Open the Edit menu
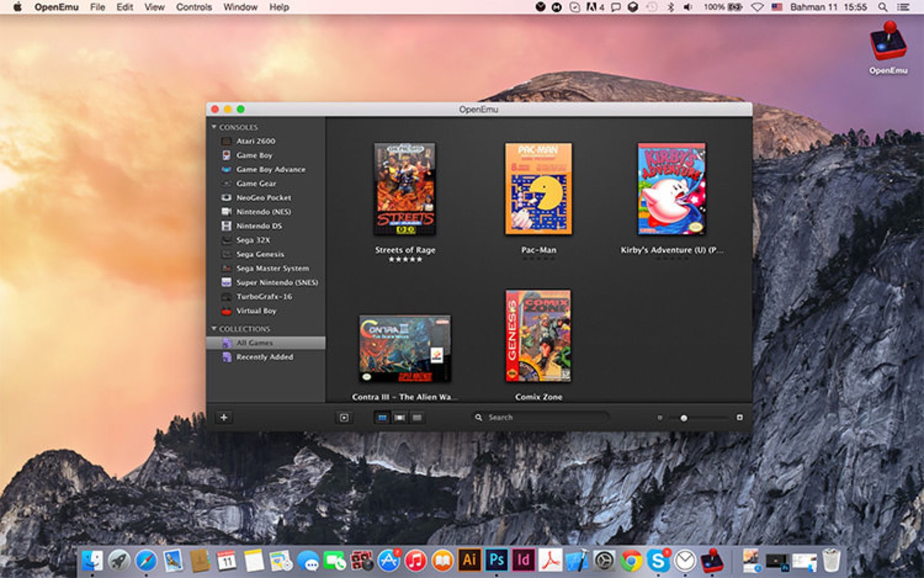Image resolution: width=924 pixels, height=578 pixels. [x=125, y=7]
